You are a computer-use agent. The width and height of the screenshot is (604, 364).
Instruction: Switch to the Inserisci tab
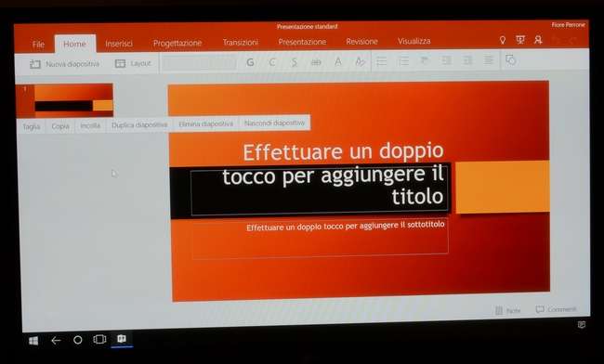(119, 44)
